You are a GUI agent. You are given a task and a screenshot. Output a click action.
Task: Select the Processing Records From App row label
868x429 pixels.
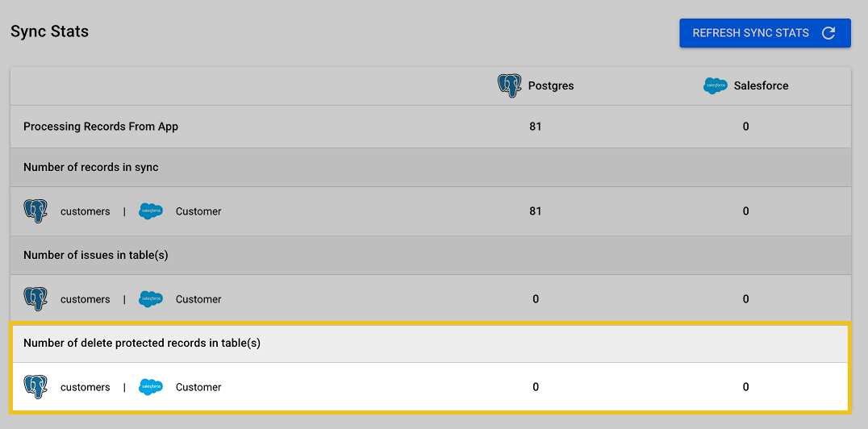coord(101,127)
